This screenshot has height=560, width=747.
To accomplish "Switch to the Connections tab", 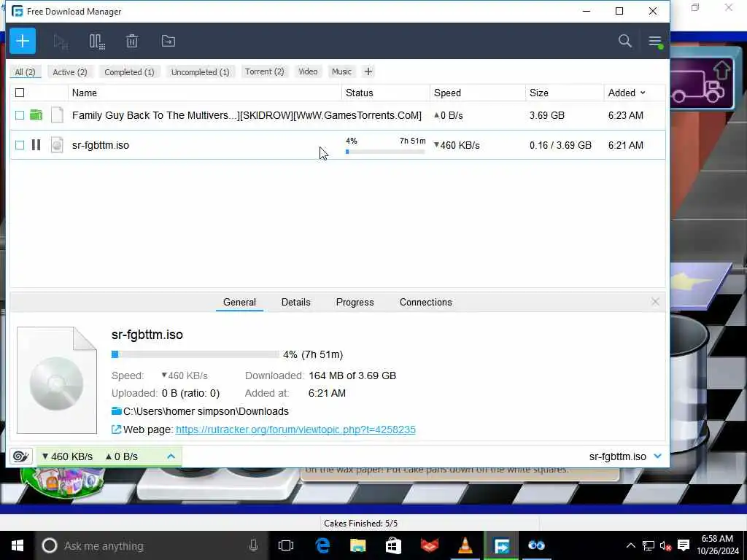I will tap(425, 302).
